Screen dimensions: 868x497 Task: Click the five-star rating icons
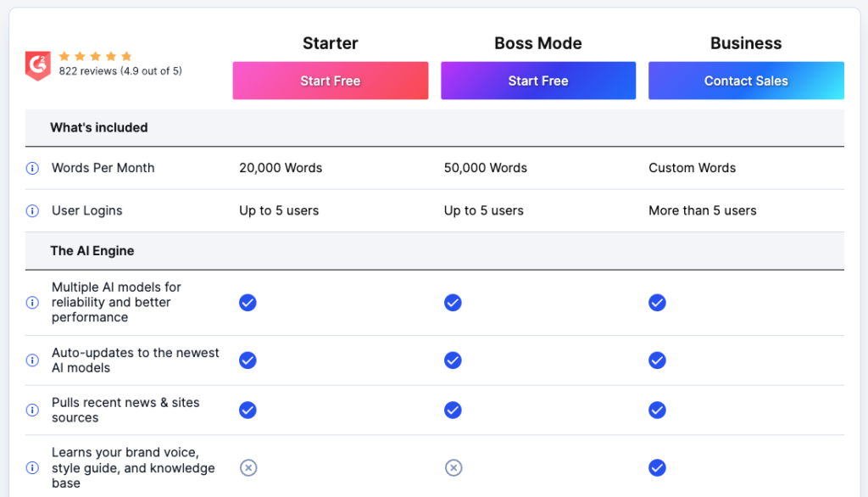[95, 56]
